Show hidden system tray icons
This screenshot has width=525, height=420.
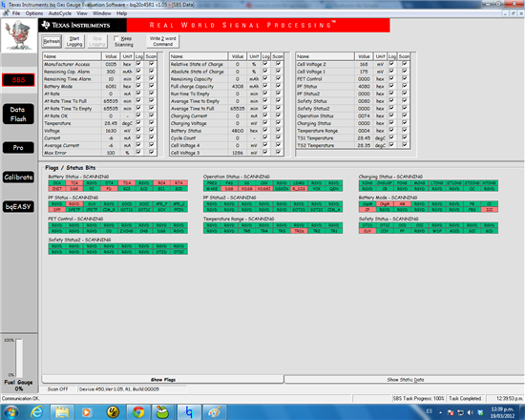[441, 412]
